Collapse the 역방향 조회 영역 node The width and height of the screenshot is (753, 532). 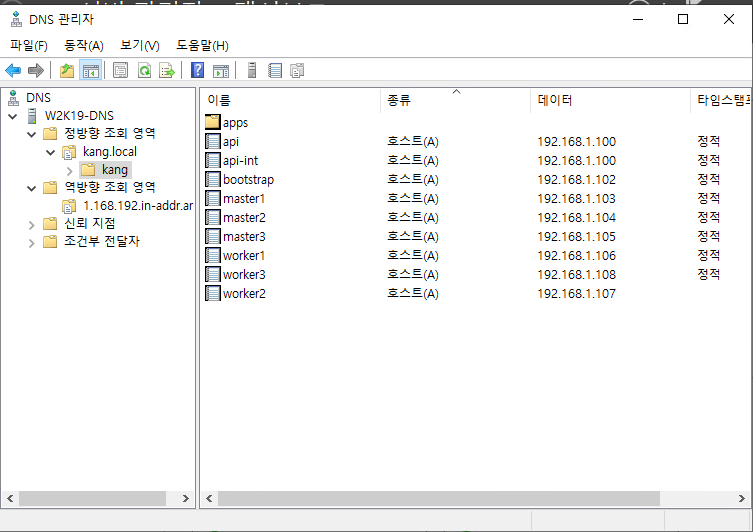coord(32,188)
